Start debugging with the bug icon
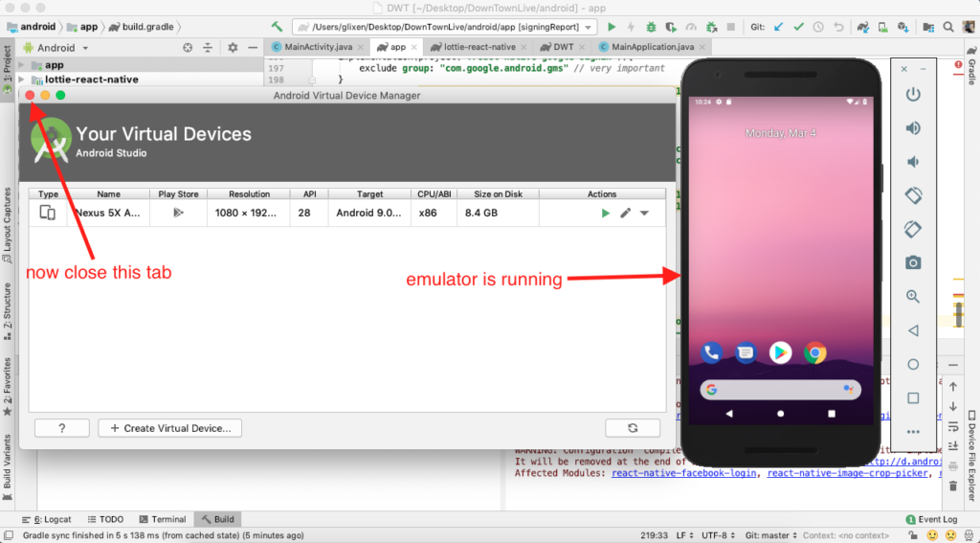The height and width of the screenshot is (543, 980). tap(651, 27)
